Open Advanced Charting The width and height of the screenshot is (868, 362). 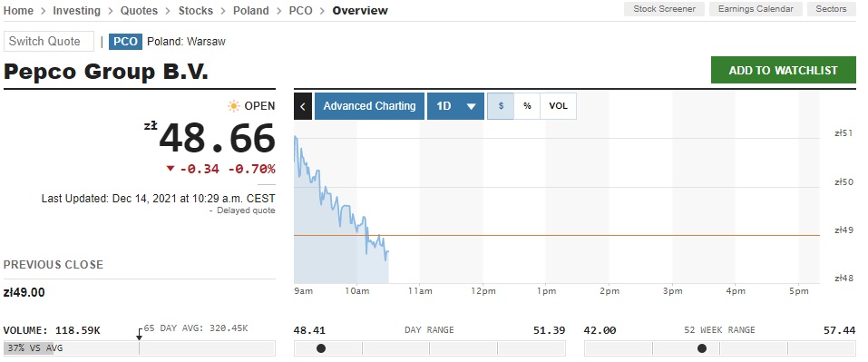point(369,106)
